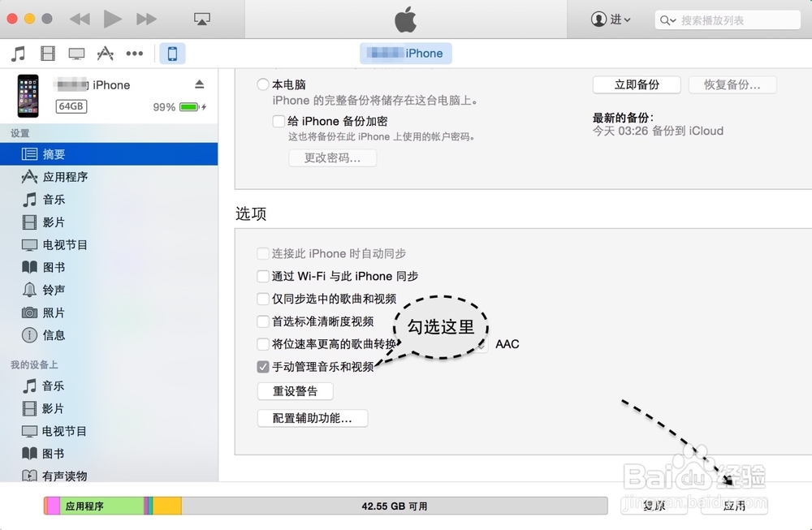The image size is (812, 530).
Task: Click the iPhone device thumbnail
Action: pos(28,96)
